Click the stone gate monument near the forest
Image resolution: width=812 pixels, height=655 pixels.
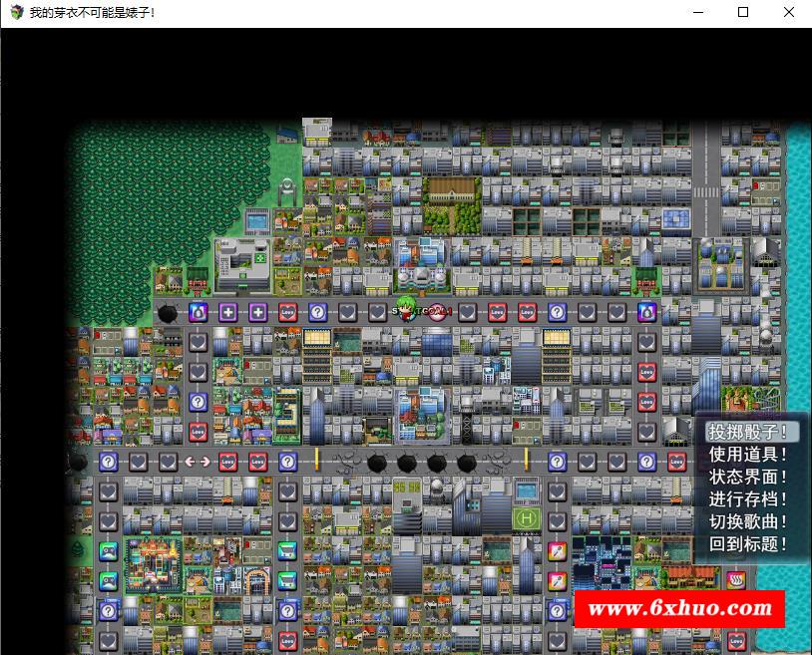pos(287,191)
